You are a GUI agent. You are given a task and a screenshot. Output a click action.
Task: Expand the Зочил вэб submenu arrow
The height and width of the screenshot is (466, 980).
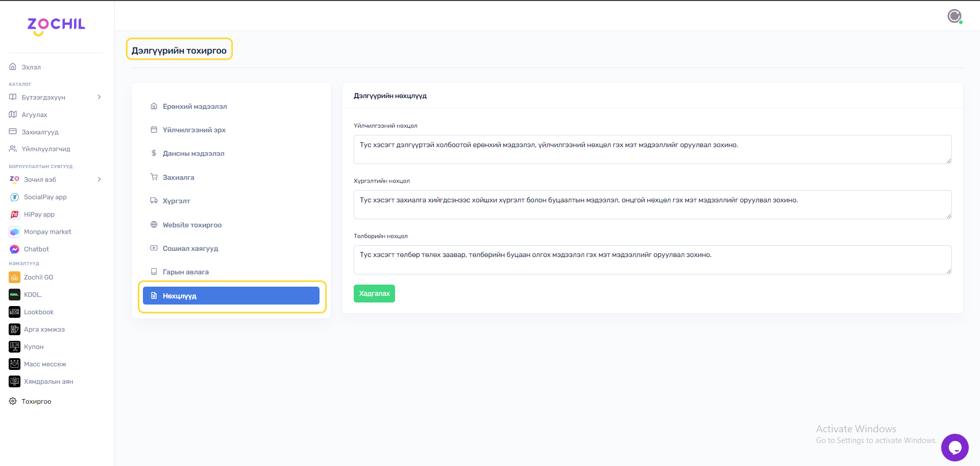pos(99,179)
